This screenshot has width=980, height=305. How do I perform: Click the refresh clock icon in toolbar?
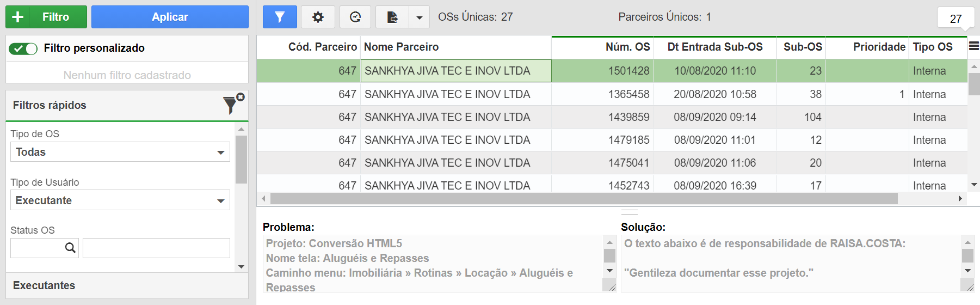click(355, 17)
